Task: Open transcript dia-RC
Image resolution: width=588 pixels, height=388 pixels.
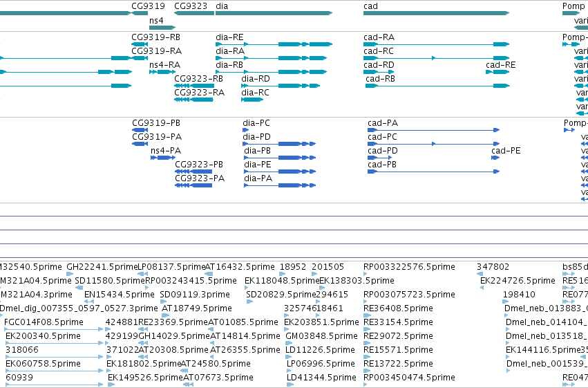Action: coord(255,93)
